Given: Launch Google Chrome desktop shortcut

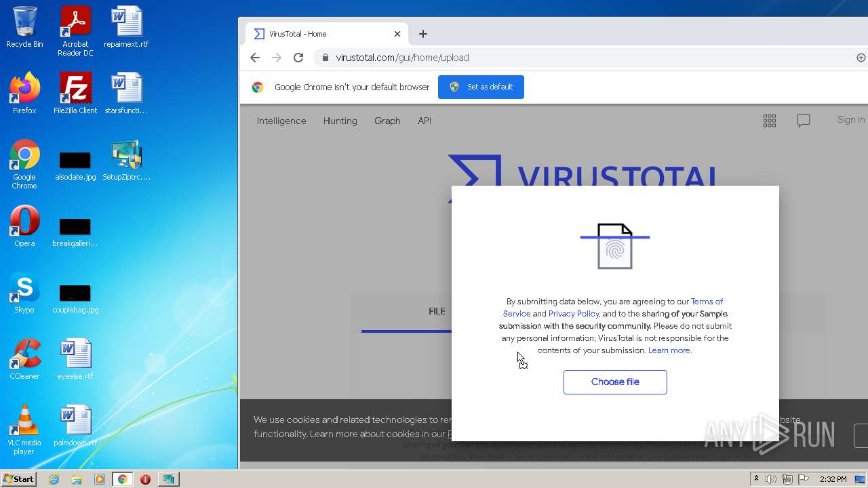Looking at the screenshot, I should click(x=24, y=164).
